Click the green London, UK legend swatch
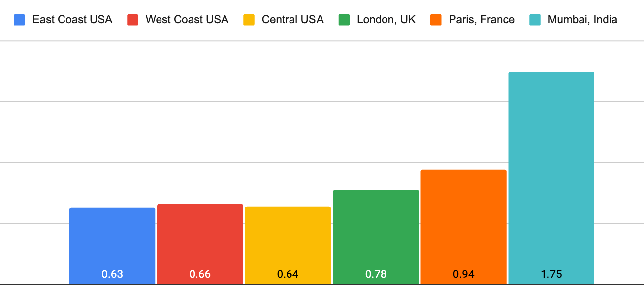This screenshot has width=644, height=304. click(x=344, y=20)
